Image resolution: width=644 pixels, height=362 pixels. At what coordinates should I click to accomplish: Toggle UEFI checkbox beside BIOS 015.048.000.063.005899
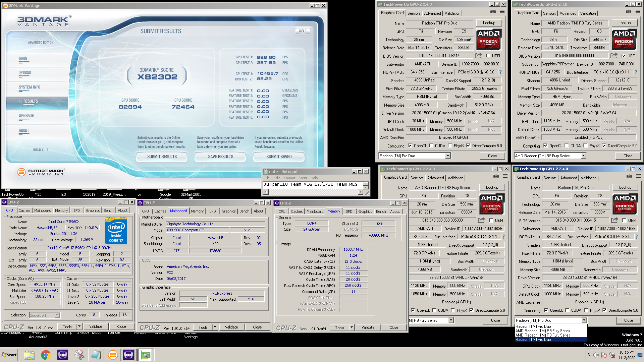pos(491,221)
